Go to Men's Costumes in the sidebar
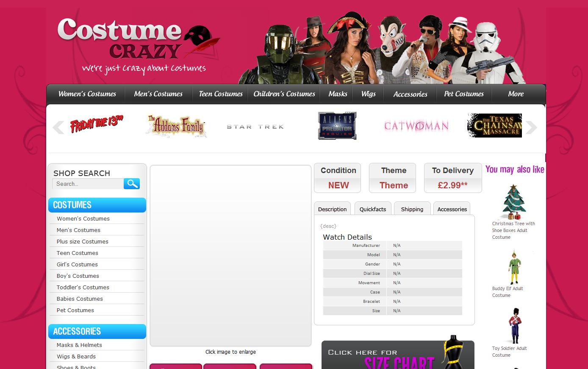Viewport: 588px width, 369px height. (78, 230)
